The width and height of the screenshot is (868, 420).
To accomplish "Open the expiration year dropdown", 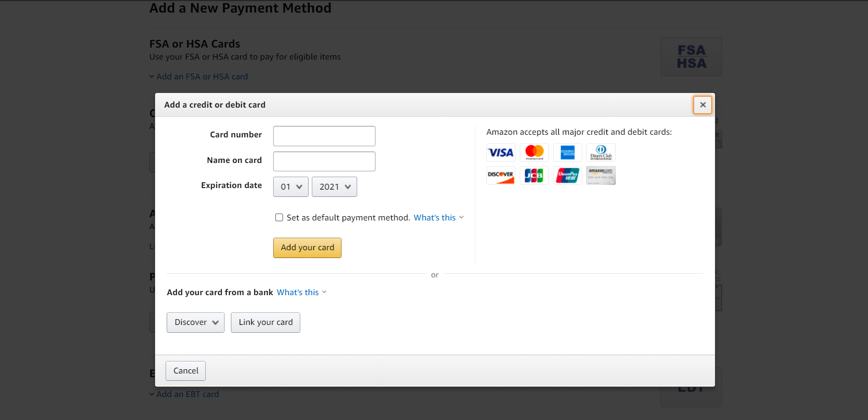I will (334, 186).
